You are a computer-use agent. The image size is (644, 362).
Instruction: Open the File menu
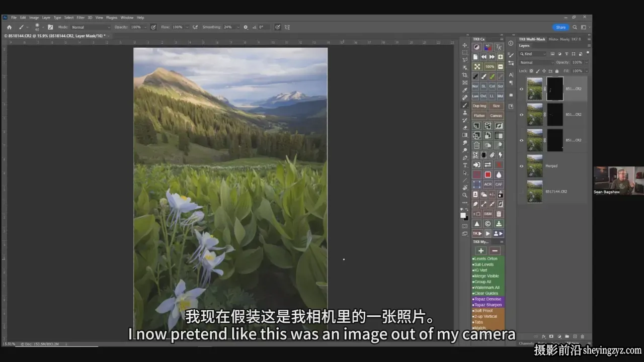(14, 18)
